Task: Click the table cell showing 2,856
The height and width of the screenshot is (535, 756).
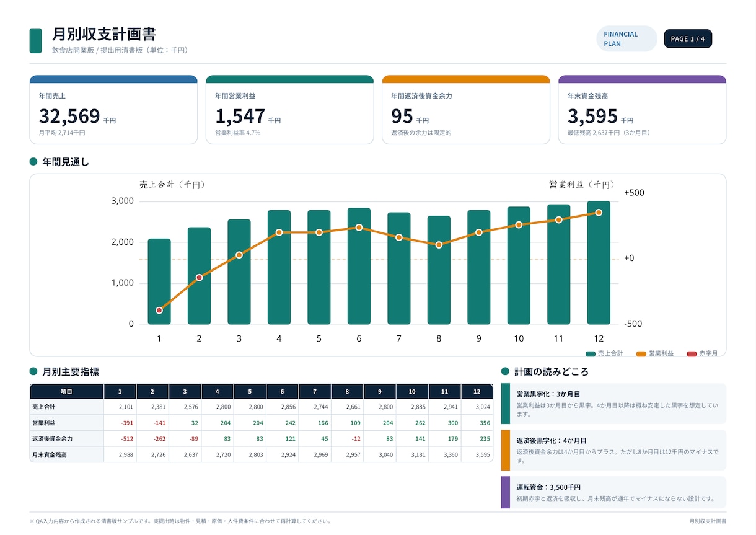Action: (283, 407)
